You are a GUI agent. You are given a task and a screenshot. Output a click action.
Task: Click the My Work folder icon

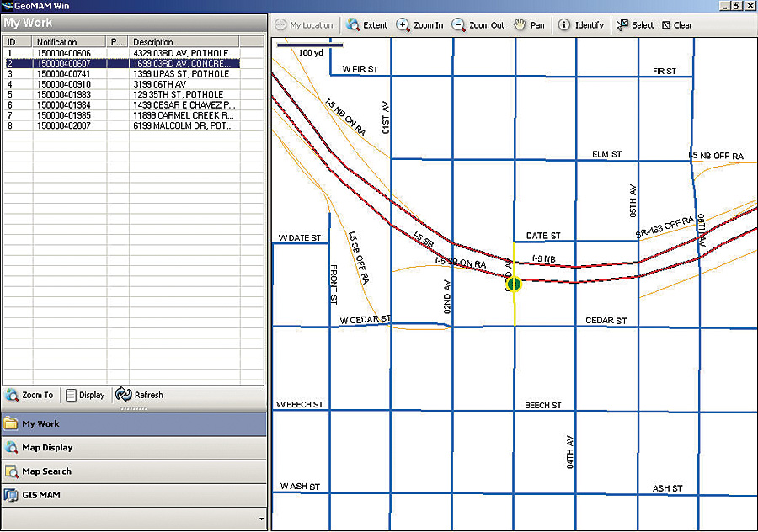click(x=11, y=423)
